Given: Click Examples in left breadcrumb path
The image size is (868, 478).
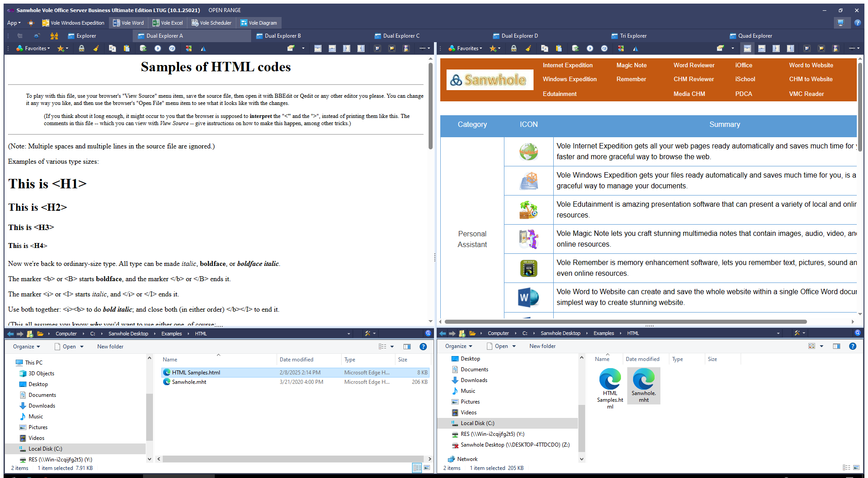Looking at the screenshot, I should (x=172, y=334).
